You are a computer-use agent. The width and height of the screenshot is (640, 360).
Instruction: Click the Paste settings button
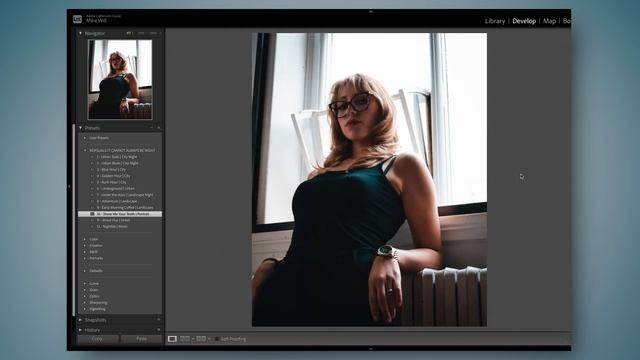pos(141,339)
